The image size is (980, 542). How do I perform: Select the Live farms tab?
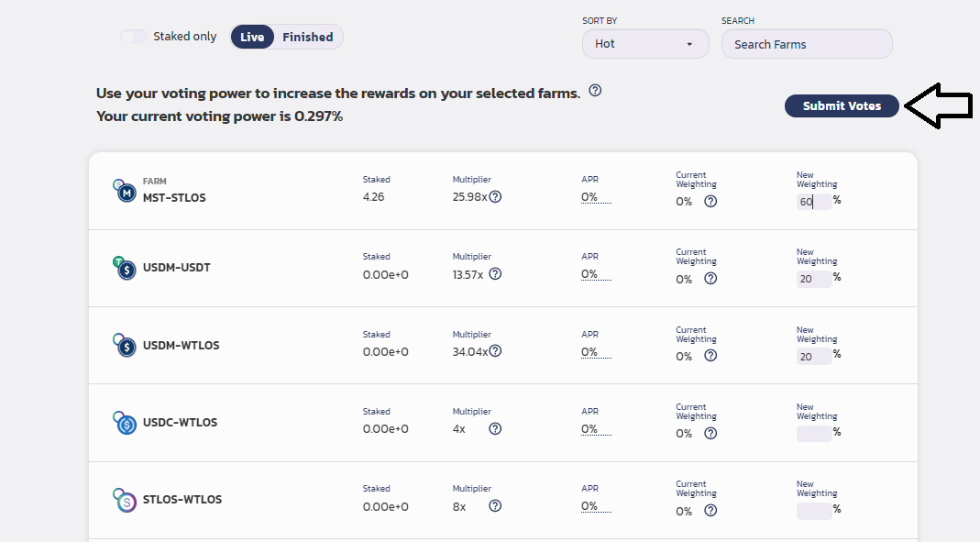252,38
